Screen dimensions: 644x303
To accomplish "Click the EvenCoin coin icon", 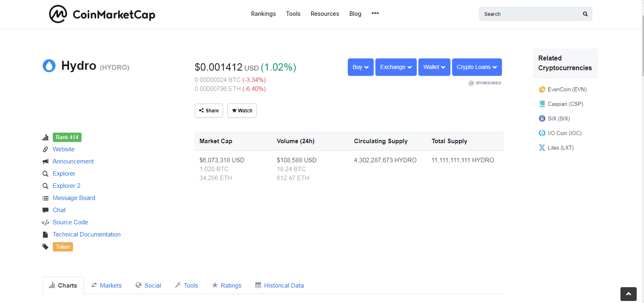I will click(542, 89).
